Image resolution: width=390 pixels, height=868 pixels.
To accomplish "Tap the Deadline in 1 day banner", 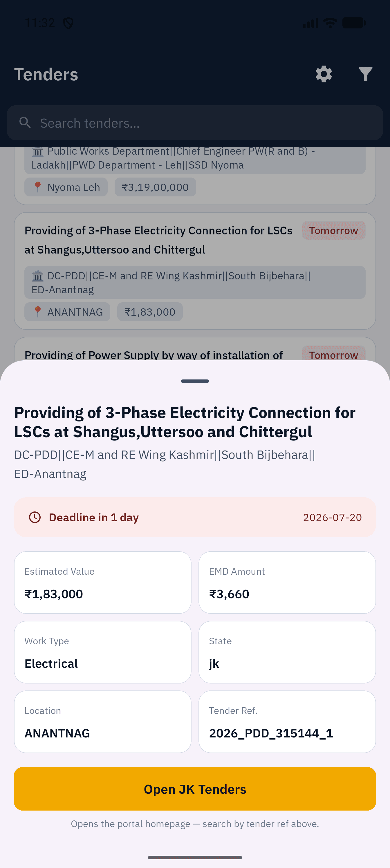I will click(x=195, y=517).
